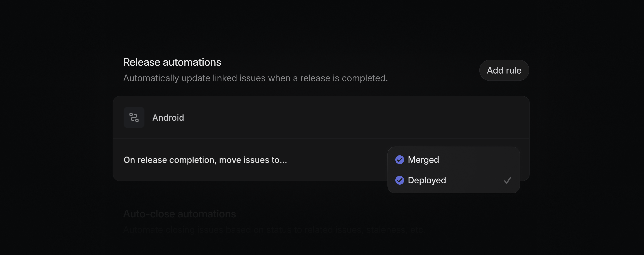Click the purple check circle beside Merged
644x255 pixels.
click(399, 159)
